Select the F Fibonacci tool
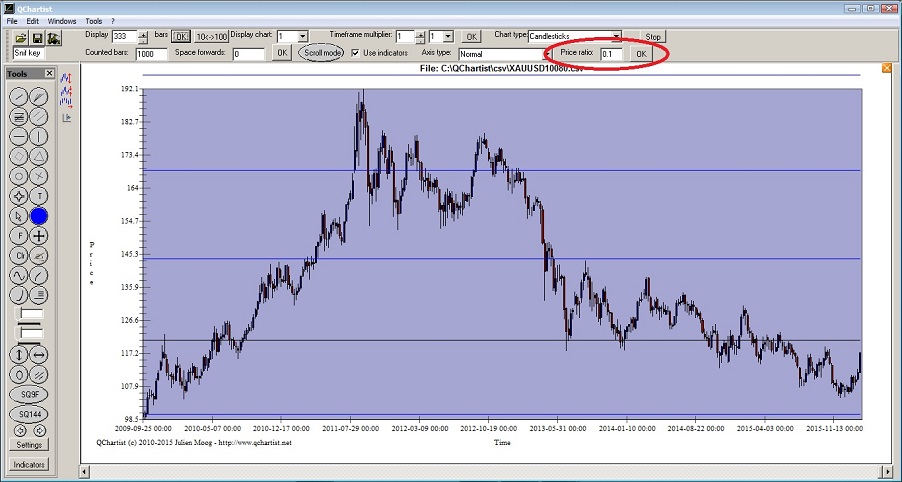This screenshot has width=902, height=482. (18, 235)
